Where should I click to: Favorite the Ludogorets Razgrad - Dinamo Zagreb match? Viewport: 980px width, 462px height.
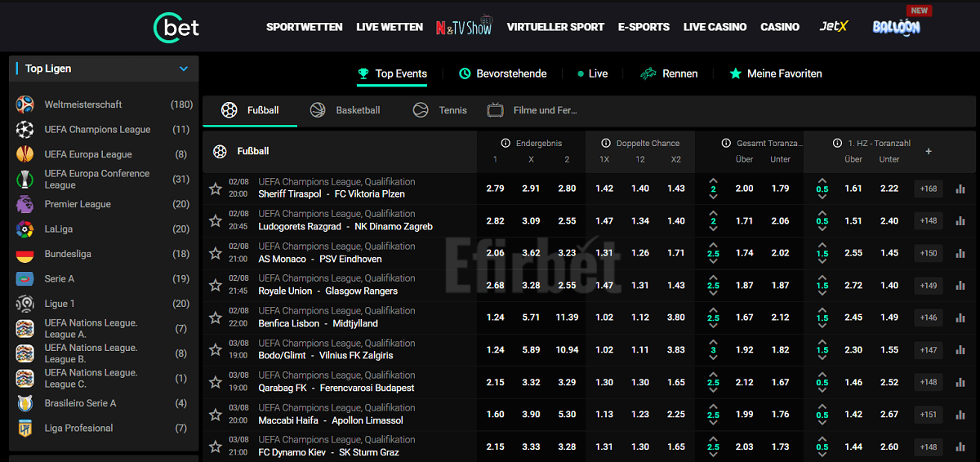(x=215, y=220)
